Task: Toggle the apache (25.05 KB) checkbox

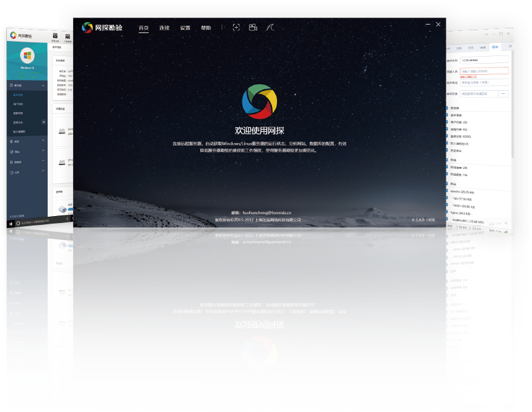Action: tap(447, 190)
